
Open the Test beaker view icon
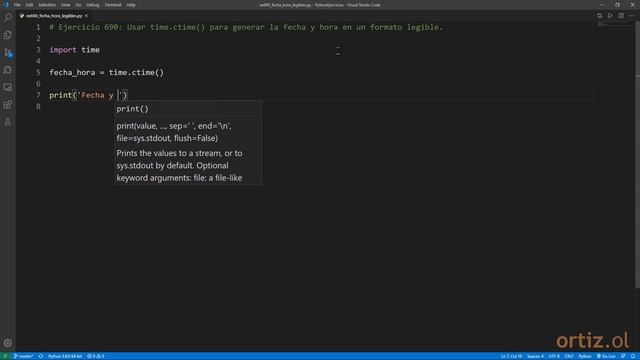tap(8, 122)
